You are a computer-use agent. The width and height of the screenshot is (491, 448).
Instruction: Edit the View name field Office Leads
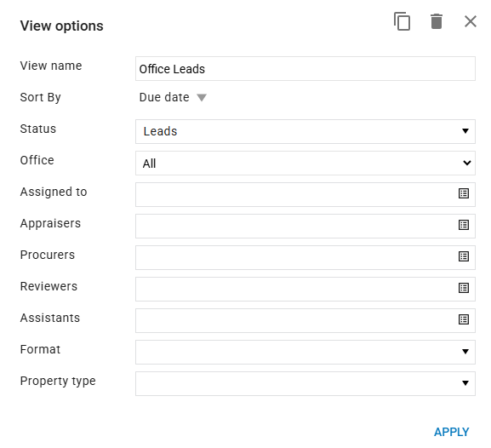point(305,69)
